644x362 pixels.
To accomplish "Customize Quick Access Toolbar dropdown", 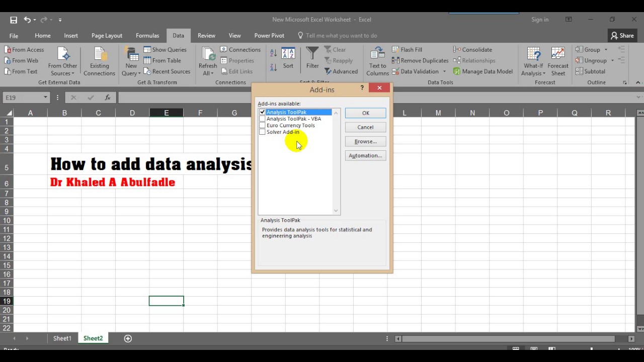I will 60,20.
